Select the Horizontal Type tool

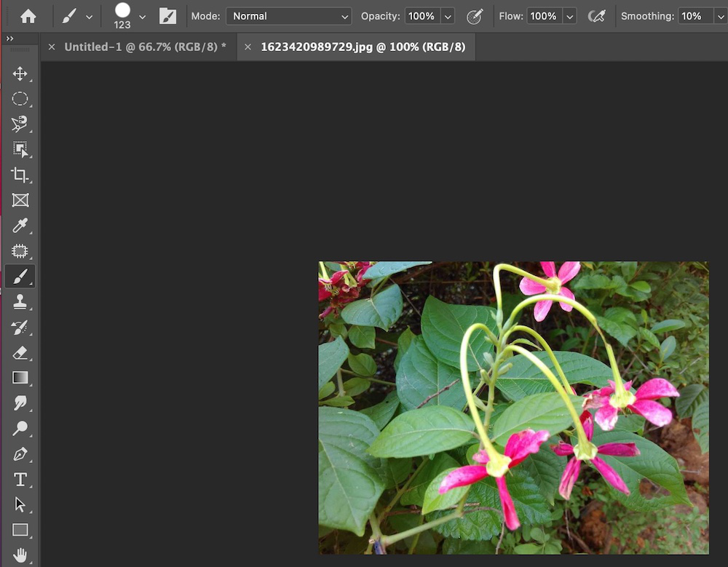[x=20, y=480]
